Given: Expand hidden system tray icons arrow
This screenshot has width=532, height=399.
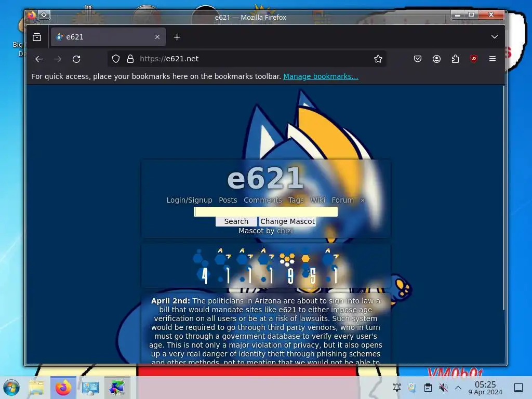Looking at the screenshot, I should [458, 387].
